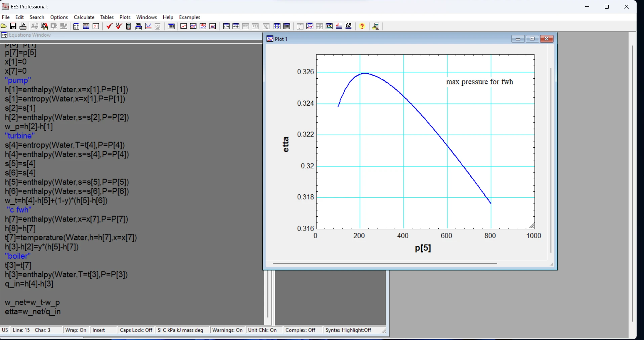Open the Equations Window toolbar icon (x=y)
Screen dimensions: 644x340
(226, 26)
